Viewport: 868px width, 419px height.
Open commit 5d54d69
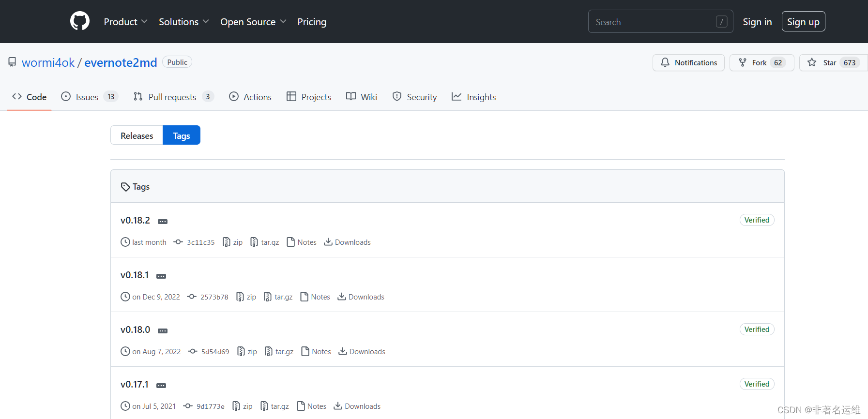point(209,352)
